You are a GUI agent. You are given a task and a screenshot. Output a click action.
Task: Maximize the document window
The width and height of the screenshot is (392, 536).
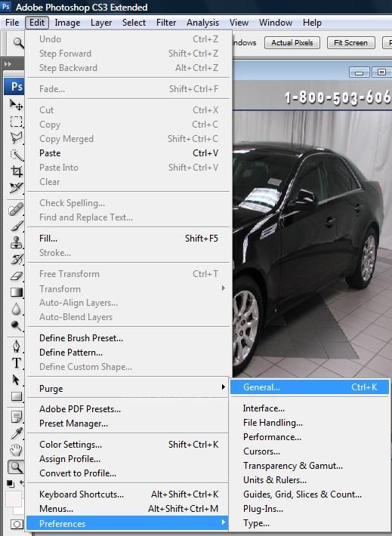pyautogui.click(x=381, y=72)
